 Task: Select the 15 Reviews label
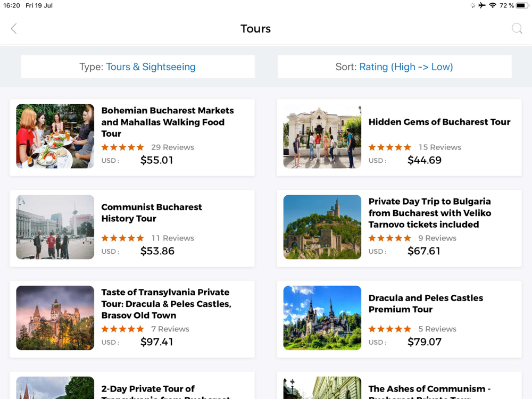pyautogui.click(x=440, y=147)
